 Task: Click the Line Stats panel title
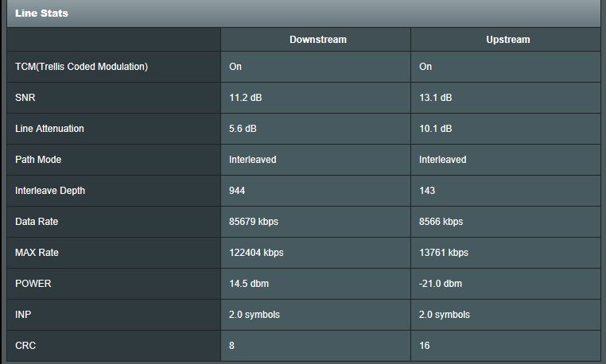tap(41, 13)
